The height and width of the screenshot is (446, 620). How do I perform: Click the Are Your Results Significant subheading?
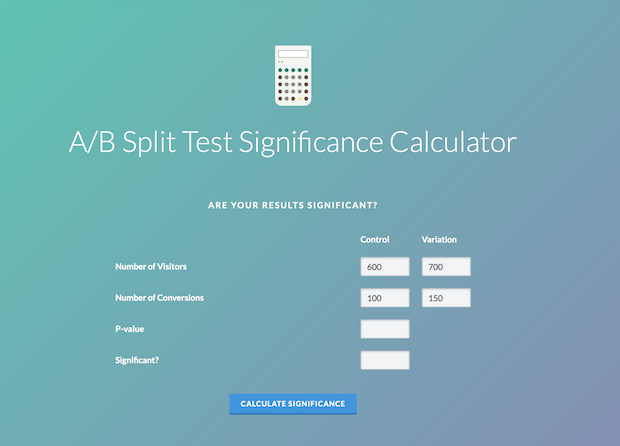(292, 206)
